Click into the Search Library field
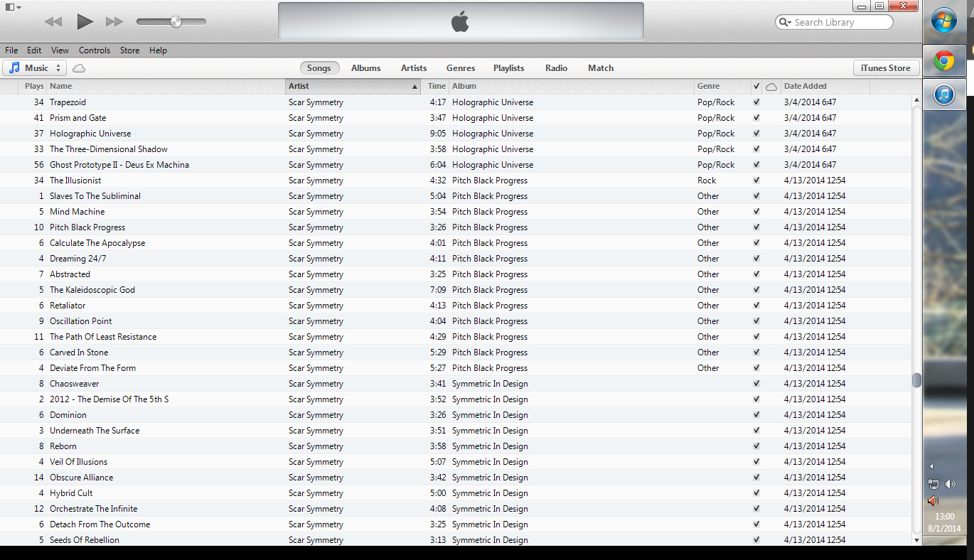Viewport: 974px width, 560px height. click(834, 22)
